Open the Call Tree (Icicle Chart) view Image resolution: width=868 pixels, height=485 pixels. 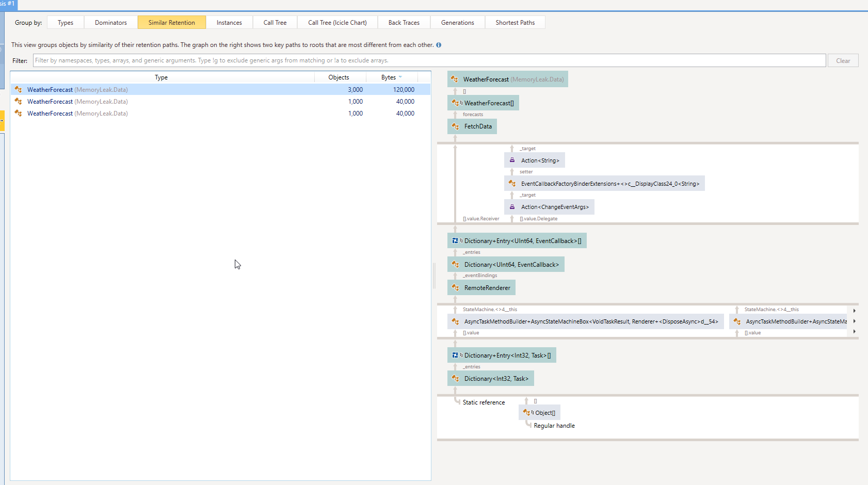tap(337, 22)
